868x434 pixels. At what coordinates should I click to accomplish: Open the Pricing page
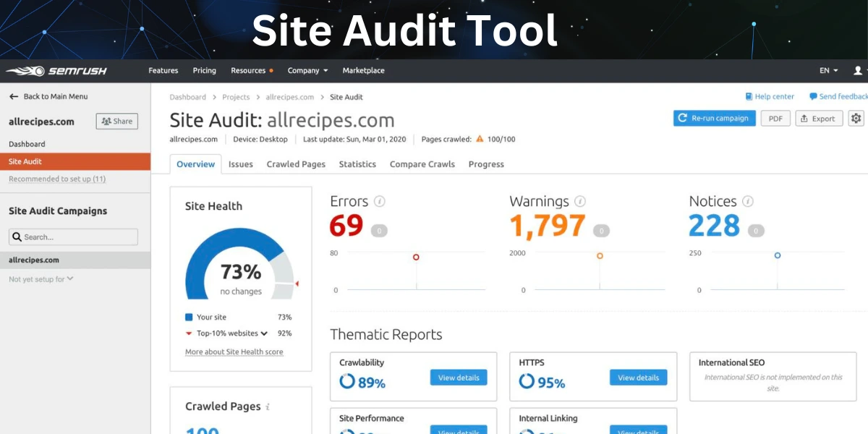[x=205, y=70]
